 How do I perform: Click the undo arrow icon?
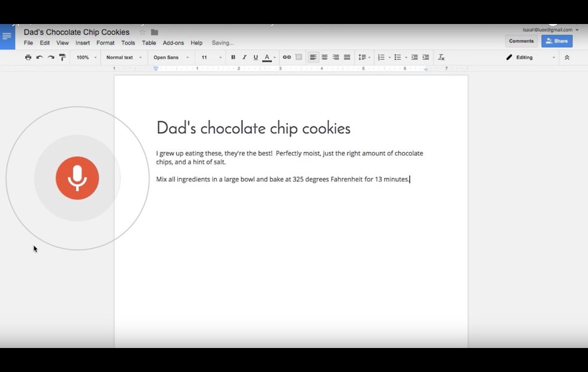(x=40, y=58)
